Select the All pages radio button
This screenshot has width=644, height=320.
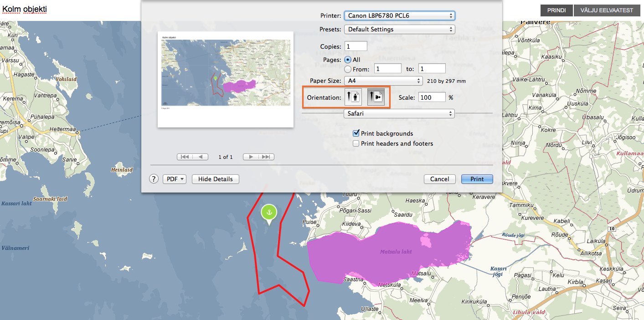coord(348,60)
